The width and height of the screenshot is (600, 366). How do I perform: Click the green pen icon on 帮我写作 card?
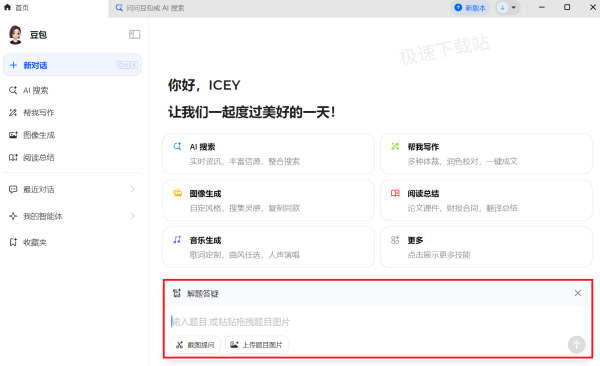pos(395,146)
